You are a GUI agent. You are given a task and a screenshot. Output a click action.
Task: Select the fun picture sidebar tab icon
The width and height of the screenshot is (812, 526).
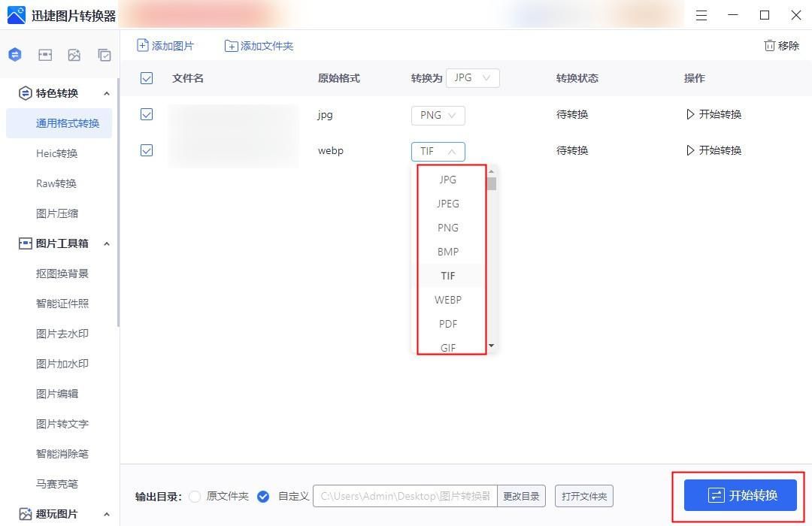click(74, 55)
